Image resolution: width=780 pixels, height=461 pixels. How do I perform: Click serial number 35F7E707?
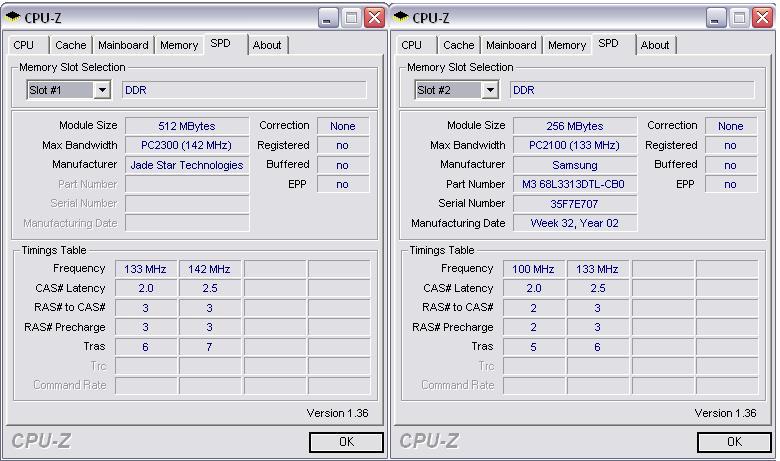[x=575, y=204]
